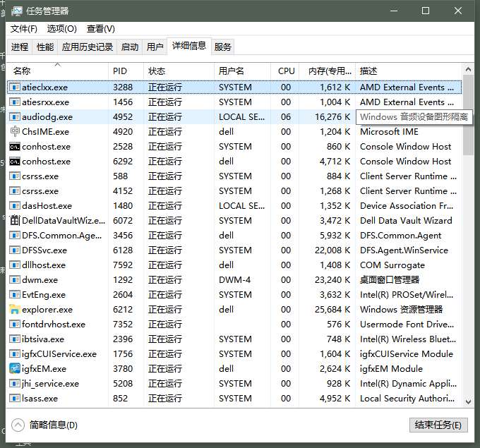The width and height of the screenshot is (480, 448).
Task: Switch to the 性能 tab
Action: click(x=45, y=47)
